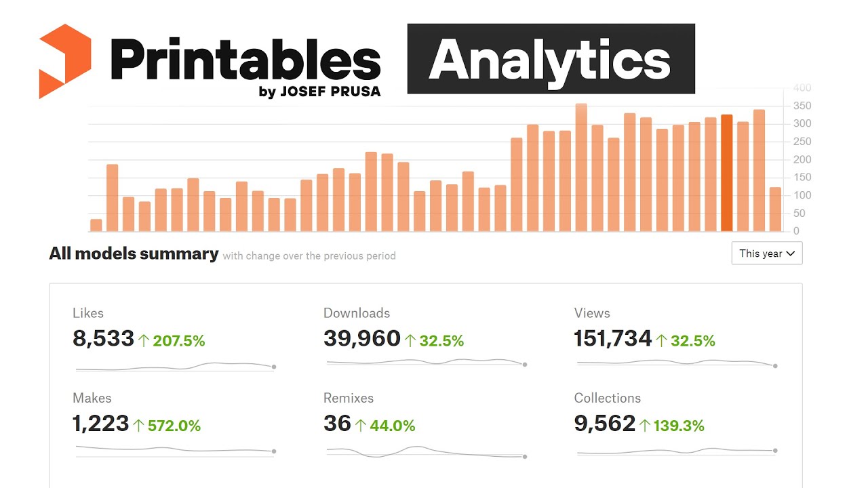The height and width of the screenshot is (488, 868).
Task: Click the Collections count 9,562
Action: coord(605,424)
